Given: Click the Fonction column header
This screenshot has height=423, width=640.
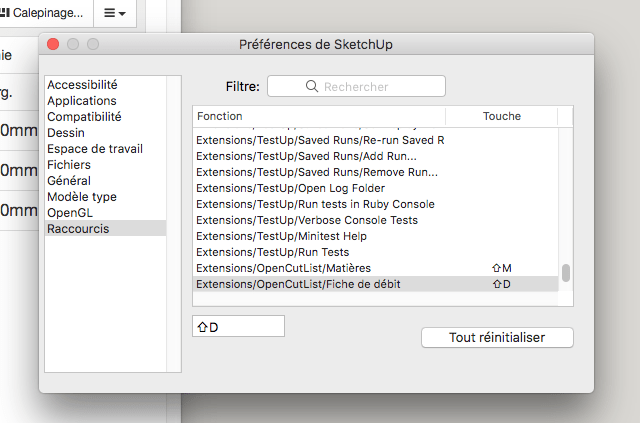Looking at the screenshot, I should [x=319, y=116].
